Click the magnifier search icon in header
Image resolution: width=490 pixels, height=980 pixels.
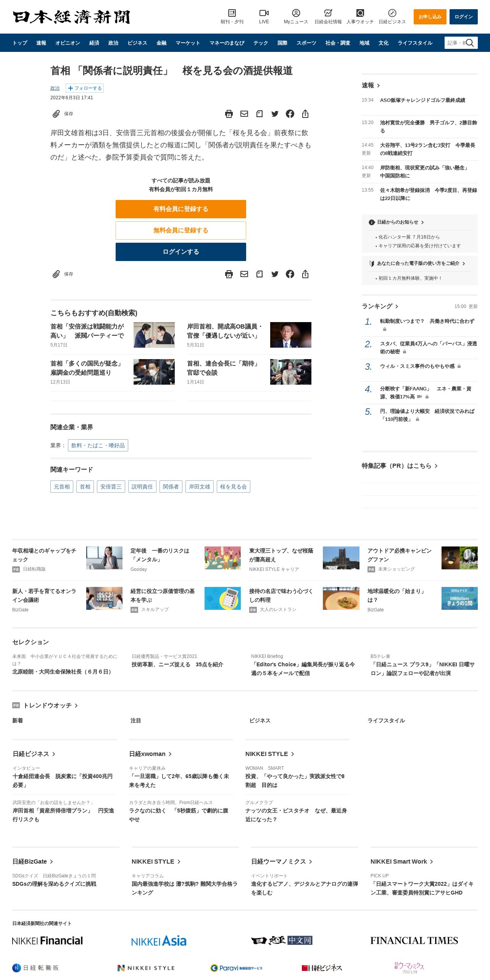click(470, 43)
